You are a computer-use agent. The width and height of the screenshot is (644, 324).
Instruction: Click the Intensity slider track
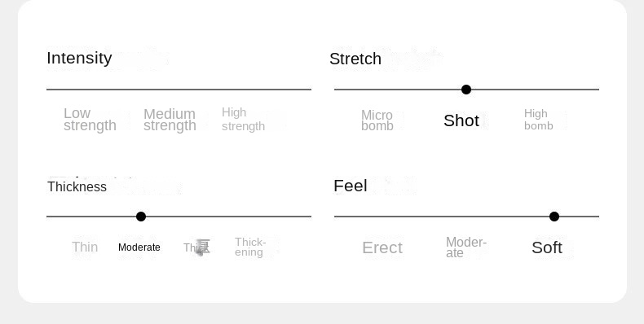click(x=179, y=89)
